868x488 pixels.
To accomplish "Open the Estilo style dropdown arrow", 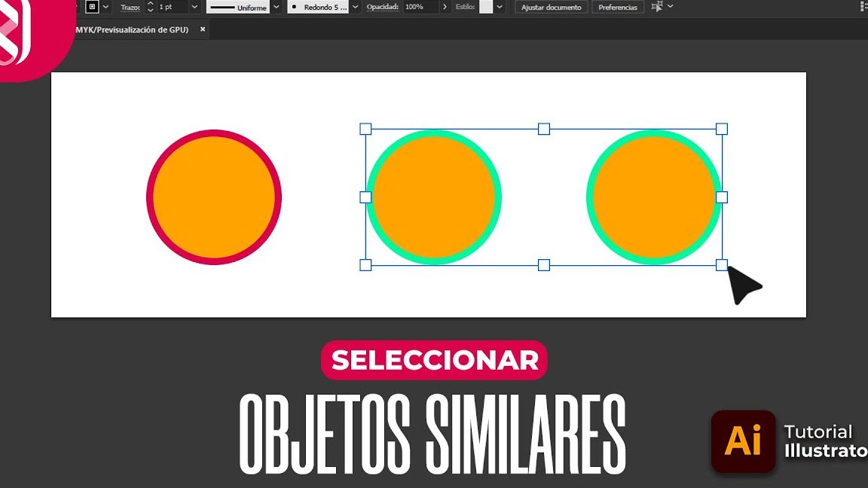I will pos(500,7).
